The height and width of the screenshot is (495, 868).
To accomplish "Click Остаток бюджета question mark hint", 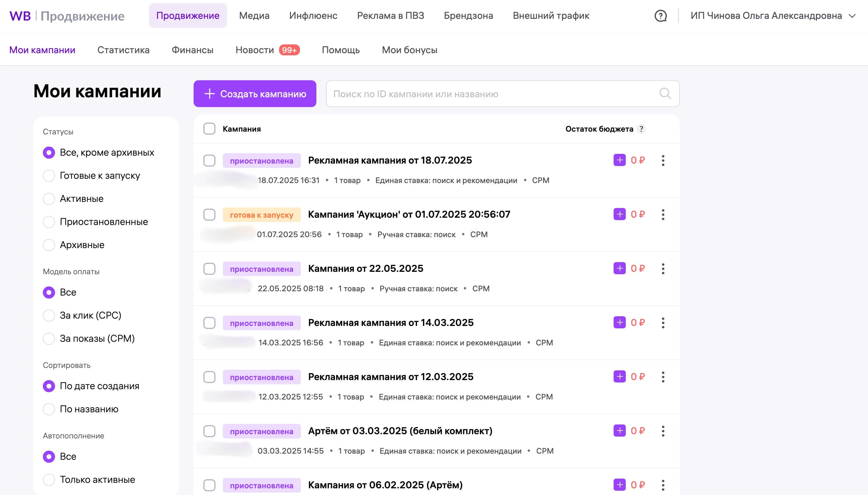I will click(641, 129).
